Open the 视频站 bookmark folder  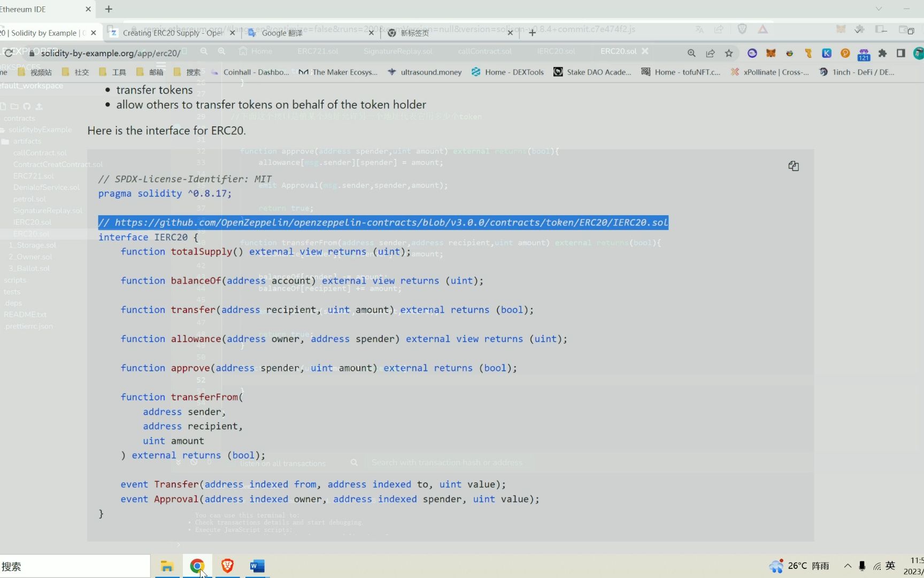[35, 72]
